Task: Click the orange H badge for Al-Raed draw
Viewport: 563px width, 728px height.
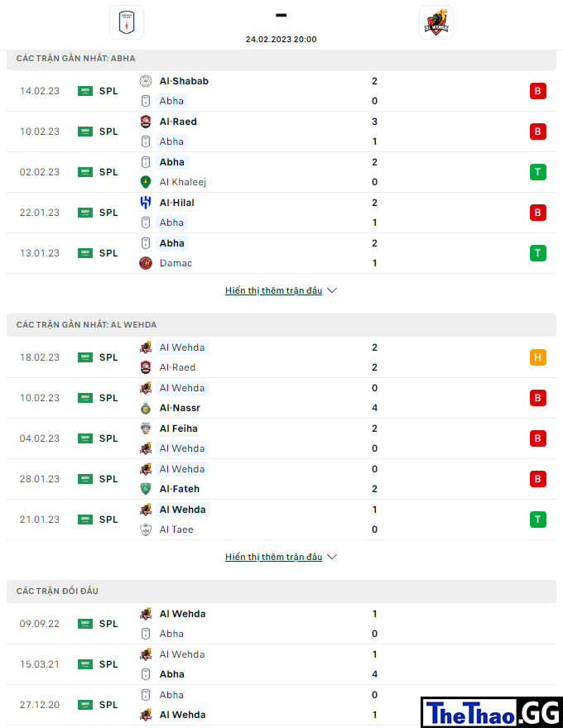Action: (x=538, y=357)
